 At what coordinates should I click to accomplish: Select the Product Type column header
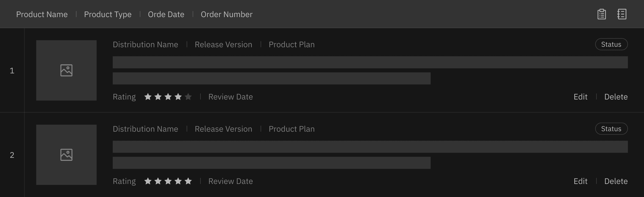pos(108,14)
